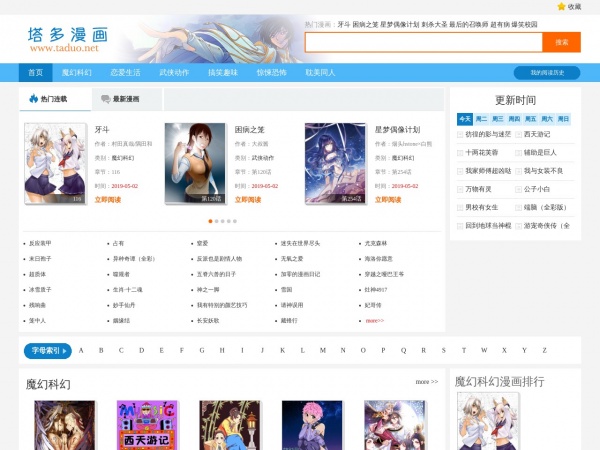600x450 pixels.
Task: Open the 困病之笼 cover thumbnail
Action: pos(195,163)
